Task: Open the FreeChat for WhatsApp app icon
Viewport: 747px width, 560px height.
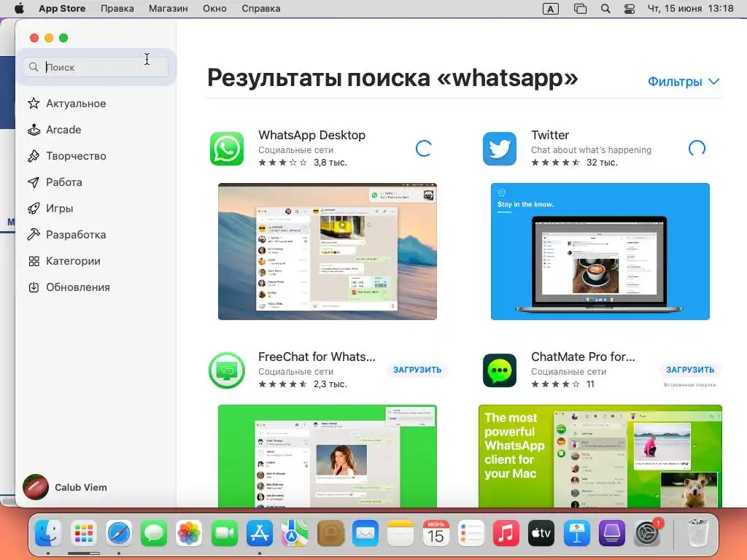Action: coord(227,370)
